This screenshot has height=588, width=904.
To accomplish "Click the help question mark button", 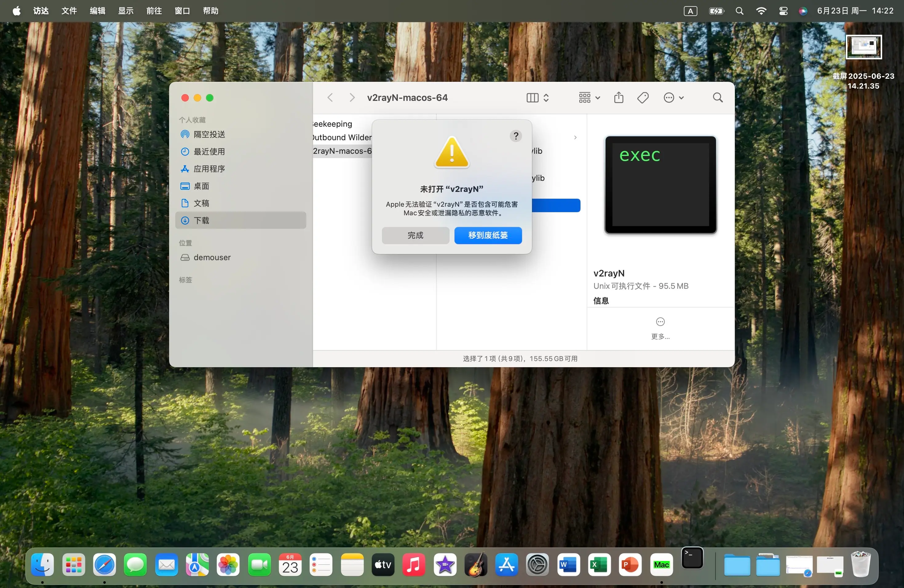I will [x=515, y=136].
